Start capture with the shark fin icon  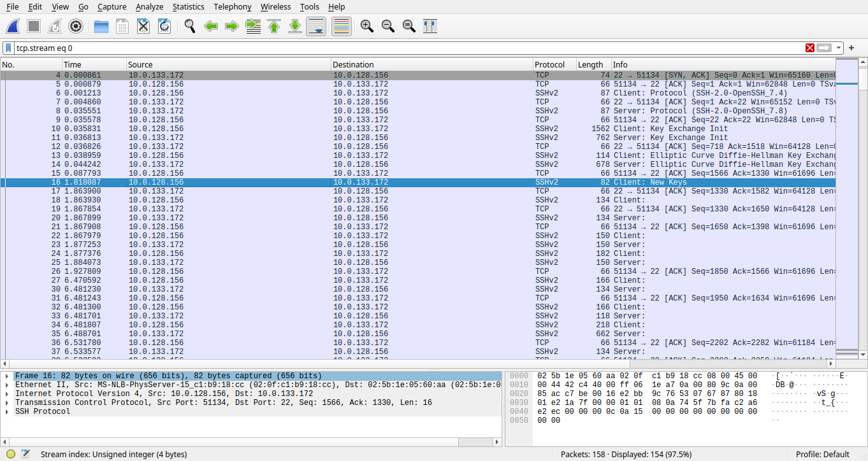pyautogui.click(x=13, y=26)
